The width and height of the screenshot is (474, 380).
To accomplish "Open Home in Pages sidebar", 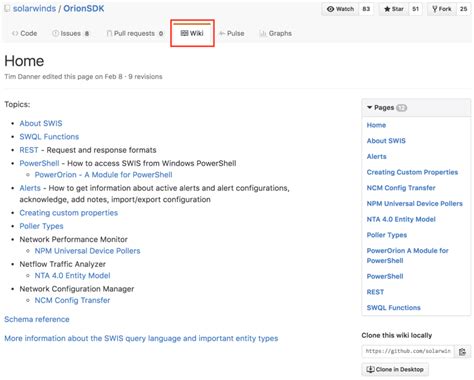I will 376,125.
